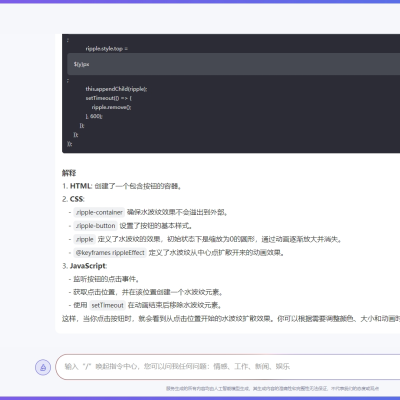400x400 pixels.
Task: Click the closing paragraph starting with "这样"
Action: [x=231, y=319]
